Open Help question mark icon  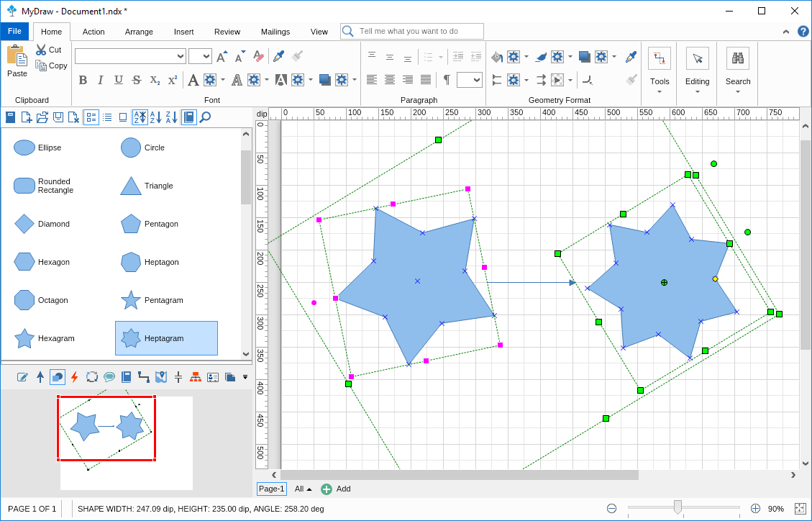pyautogui.click(x=803, y=32)
